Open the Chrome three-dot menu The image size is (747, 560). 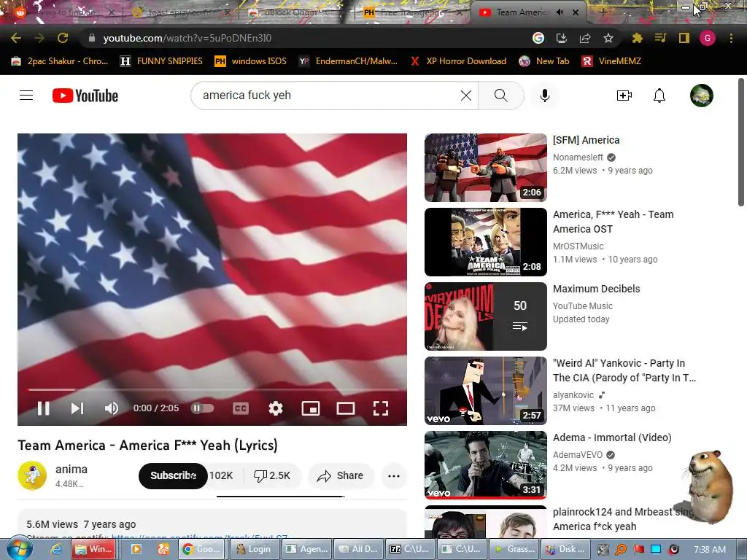pyautogui.click(x=731, y=38)
